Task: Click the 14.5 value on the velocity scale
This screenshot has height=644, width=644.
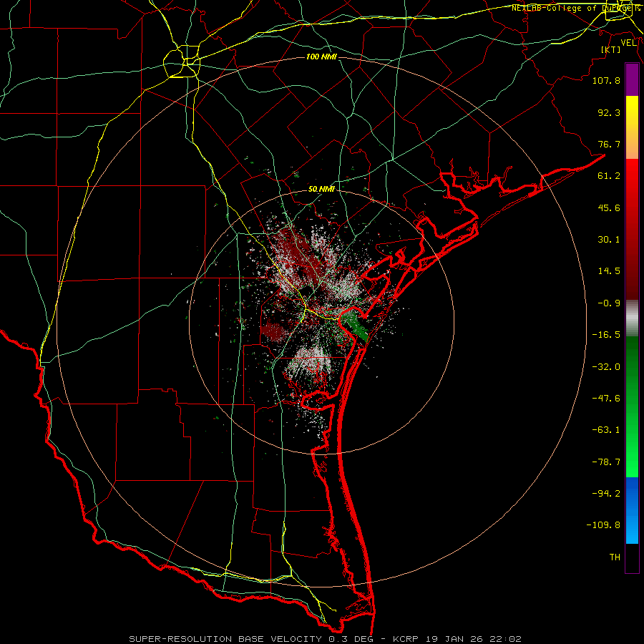Action: coord(609,271)
